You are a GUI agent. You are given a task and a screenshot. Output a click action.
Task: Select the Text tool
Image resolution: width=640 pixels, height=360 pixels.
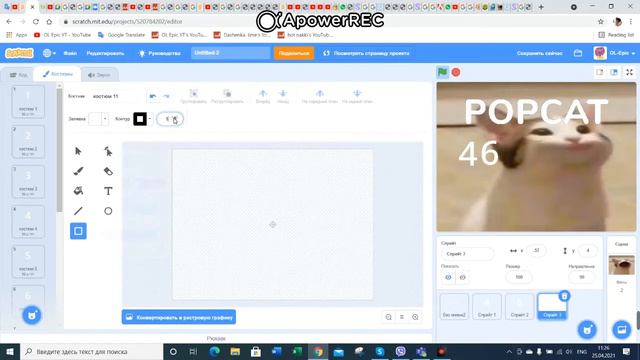(x=108, y=191)
